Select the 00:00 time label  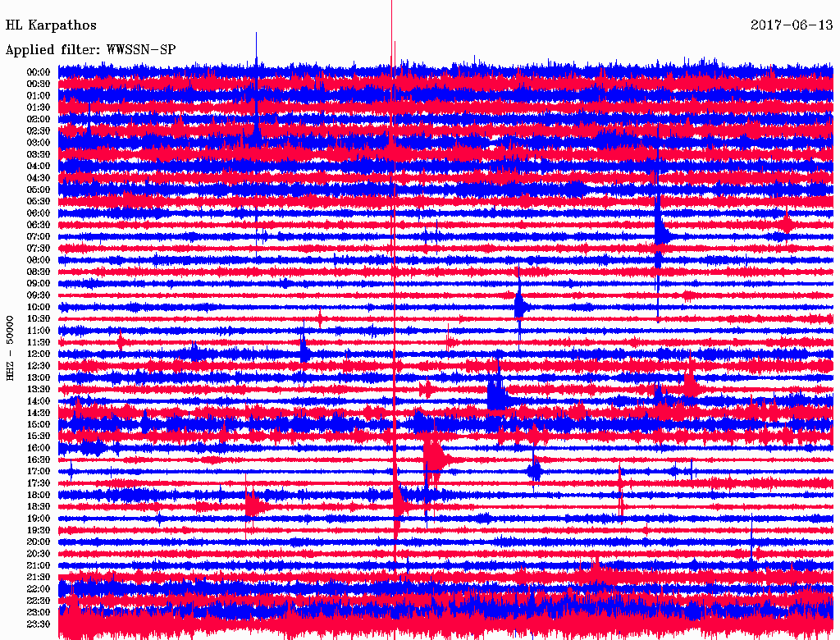(x=39, y=72)
